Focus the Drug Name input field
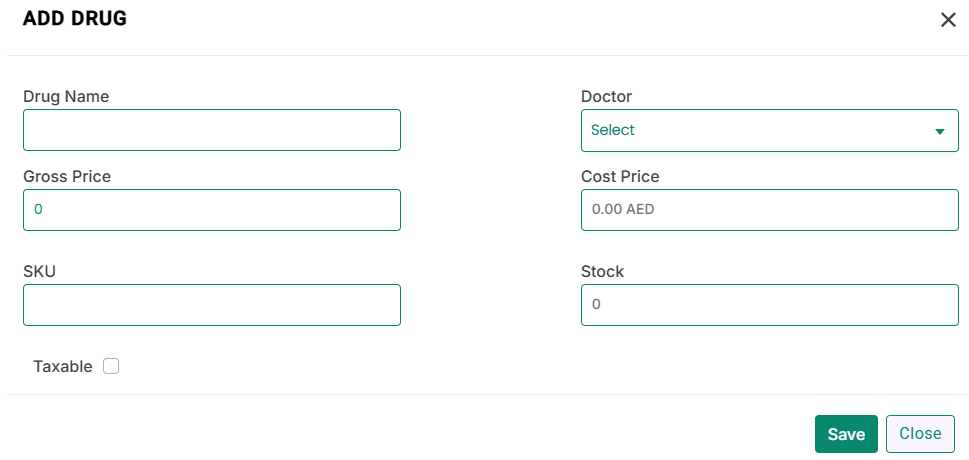The height and width of the screenshot is (460, 969). click(x=212, y=130)
